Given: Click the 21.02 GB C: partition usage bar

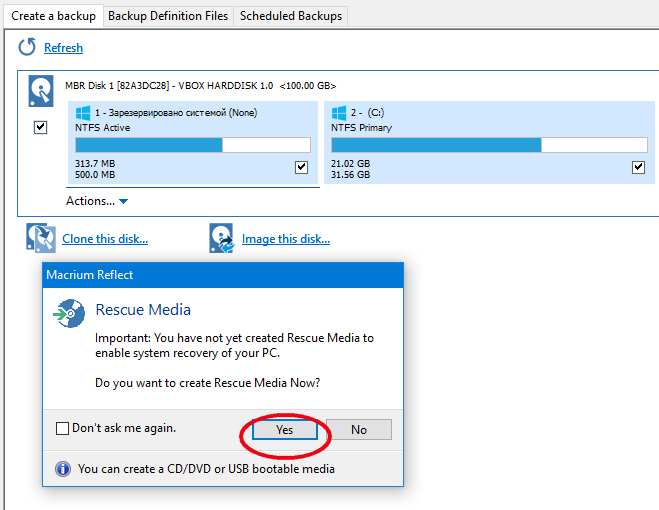Looking at the screenshot, I should click(489, 145).
